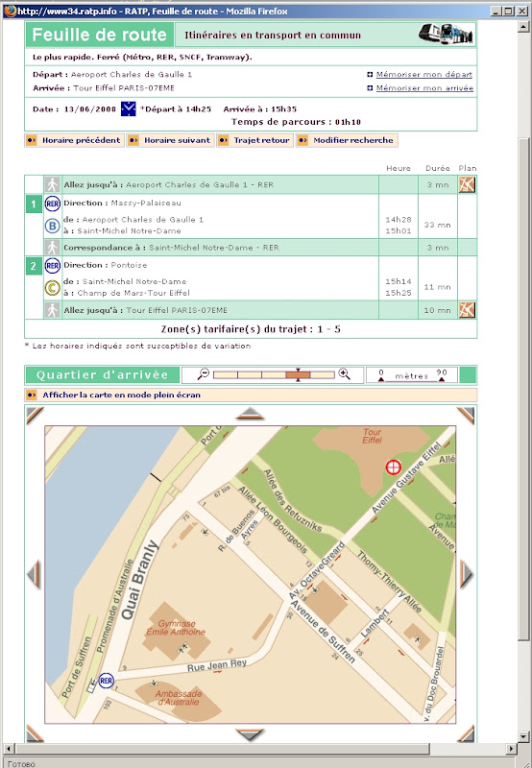
Task: Click the line C circle icon
Action: [53, 287]
